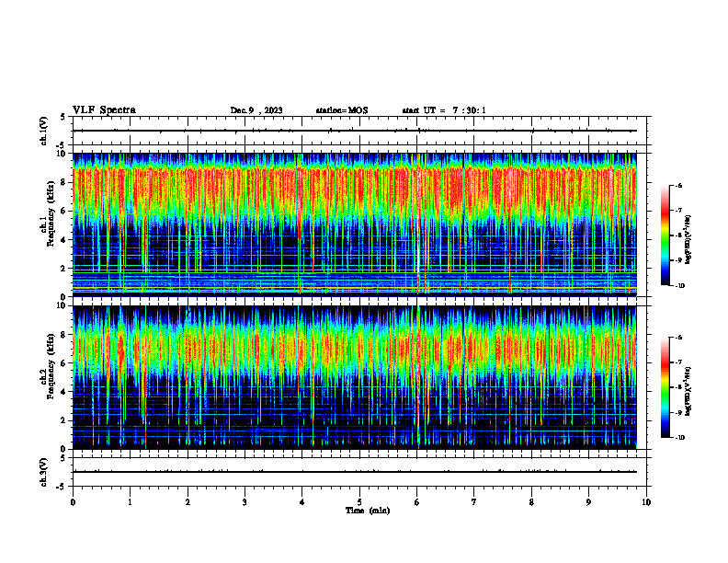Click the ch.1 voltage waveform strip
Viewport: 728px width, 563px height.
[359, 131]
